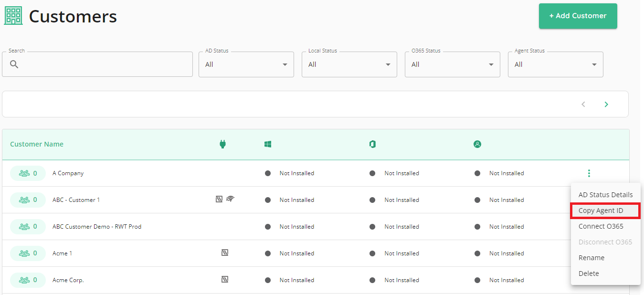Open the Agent Status filter dropdown

coord(555,64)
